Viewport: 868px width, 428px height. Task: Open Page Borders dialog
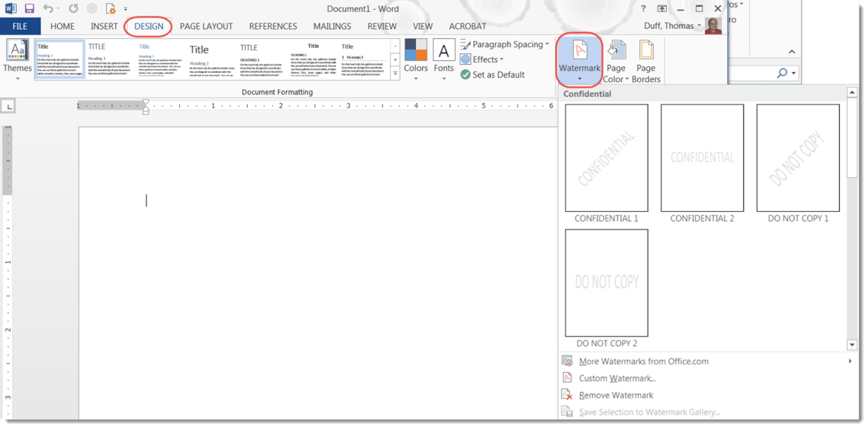coord(646,59)
